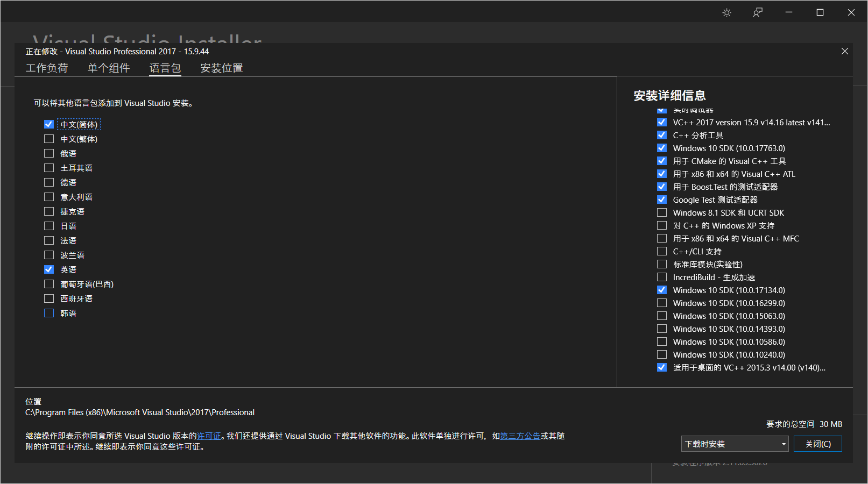
Task: Open the 第三方公告 notice link
Action: (520, 436)
